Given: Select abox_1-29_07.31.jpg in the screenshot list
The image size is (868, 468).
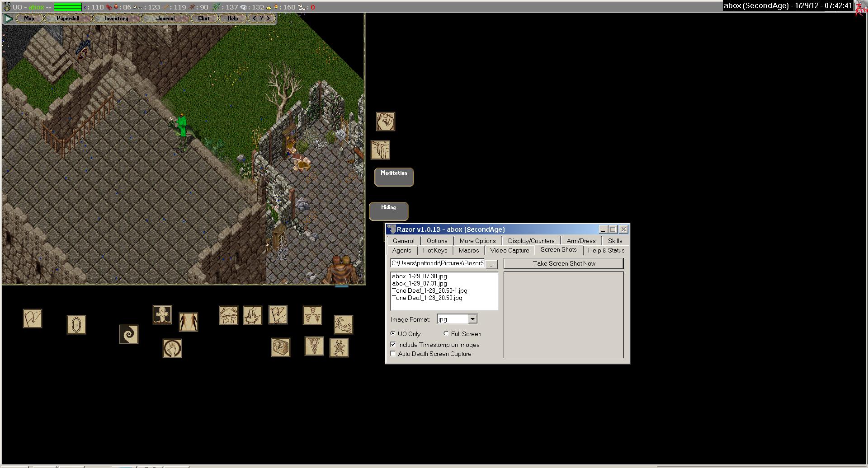Looking at the screenshot, I should pos(419,284).
